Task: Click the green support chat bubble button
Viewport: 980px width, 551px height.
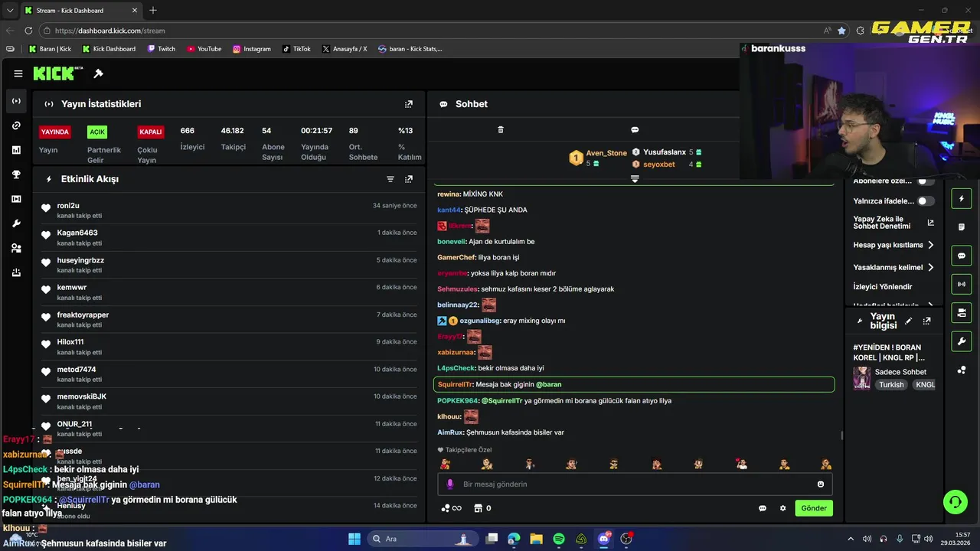Action: (955, 502)
